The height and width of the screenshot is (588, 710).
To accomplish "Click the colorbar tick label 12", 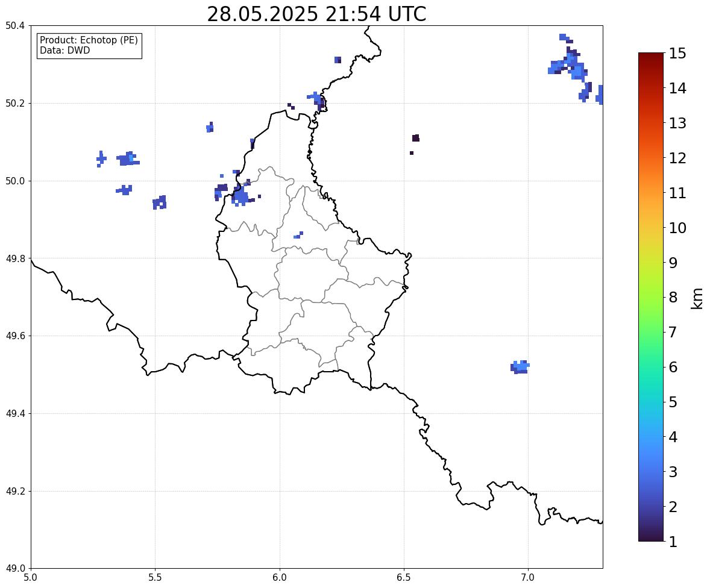I will click(677, 158).
